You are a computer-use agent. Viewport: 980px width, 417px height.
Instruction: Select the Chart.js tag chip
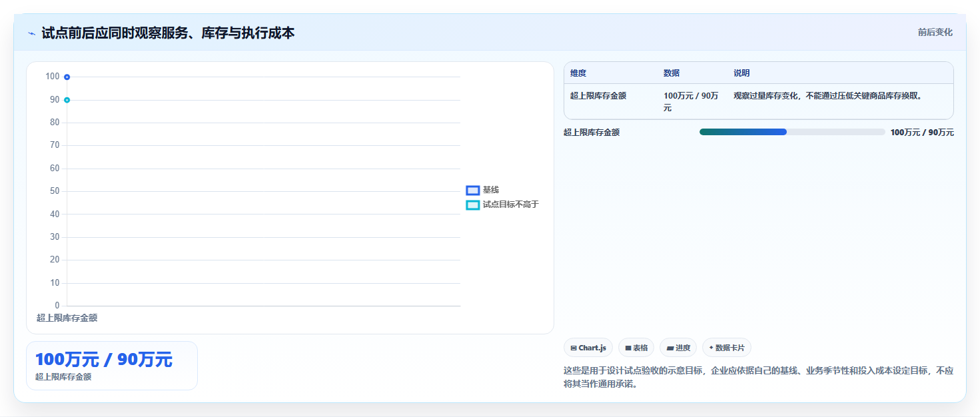[x=588, y=348]
